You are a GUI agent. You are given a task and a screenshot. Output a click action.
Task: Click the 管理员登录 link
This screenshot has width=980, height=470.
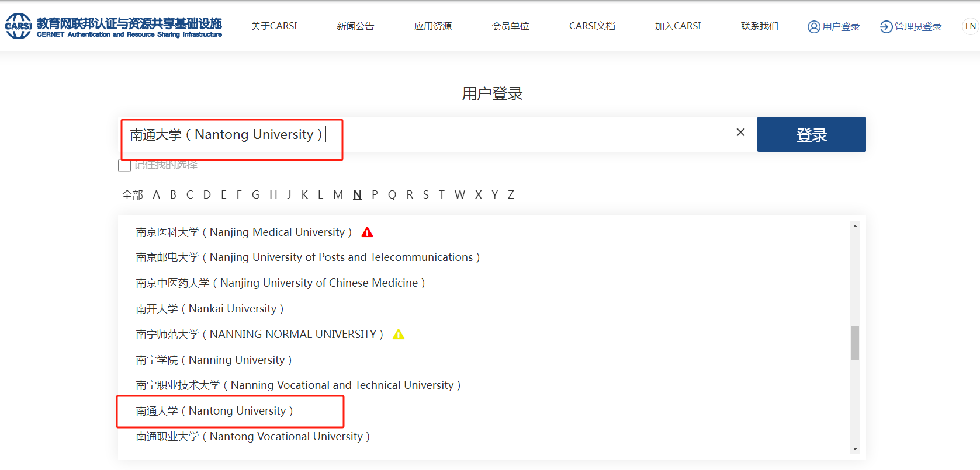click(918, 27)
